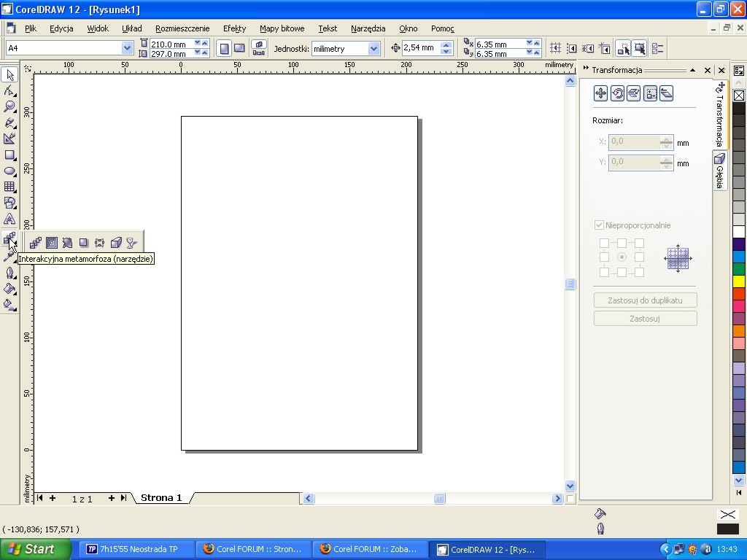Open Corel FORUM Firefox window from taskbar
The width and height of the screenshot is (747, 560).
[x=252, y=549]
